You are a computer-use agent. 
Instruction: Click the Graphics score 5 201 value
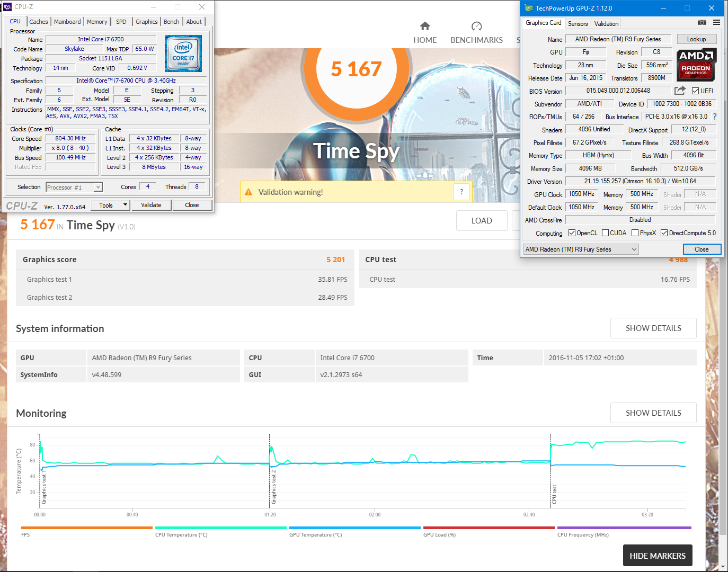(x=335, y=260)
